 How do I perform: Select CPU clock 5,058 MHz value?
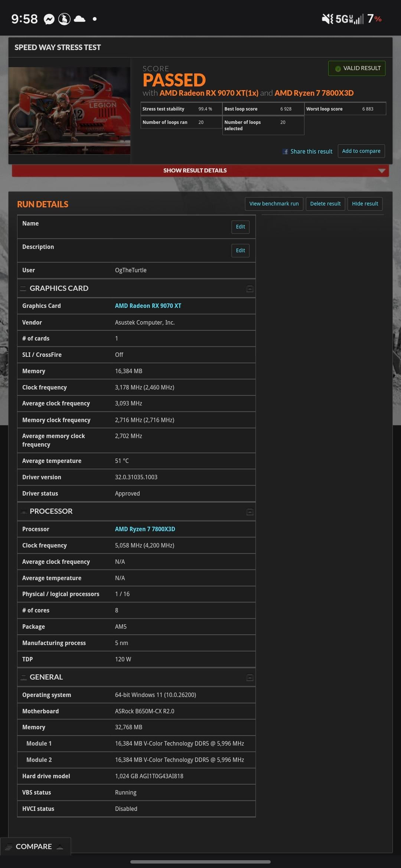tap(145, 546)
